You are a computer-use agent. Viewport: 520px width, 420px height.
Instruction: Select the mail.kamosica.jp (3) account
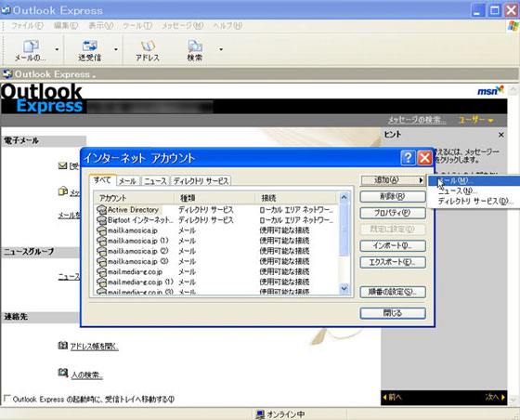216,261
